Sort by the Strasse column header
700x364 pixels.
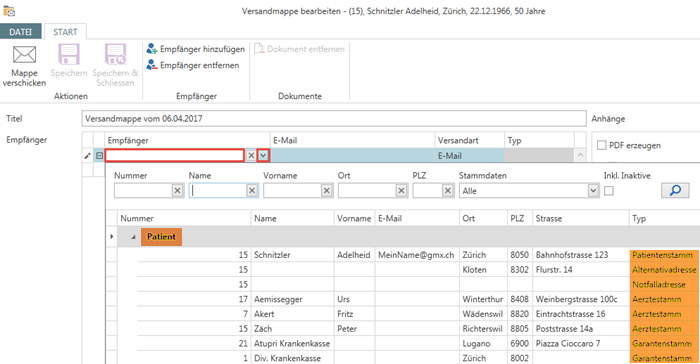pos(580,218)
